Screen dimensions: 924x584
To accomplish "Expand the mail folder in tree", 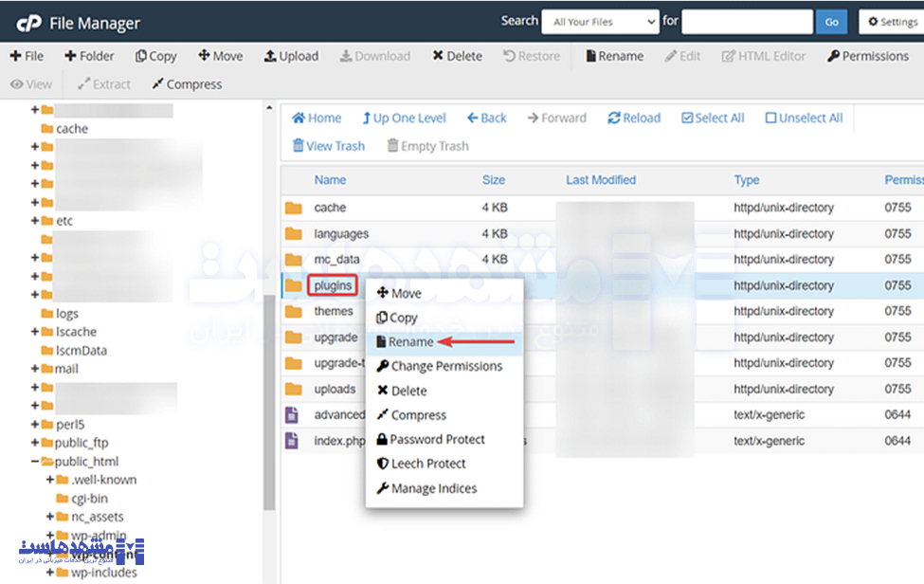I will point(35,369).
